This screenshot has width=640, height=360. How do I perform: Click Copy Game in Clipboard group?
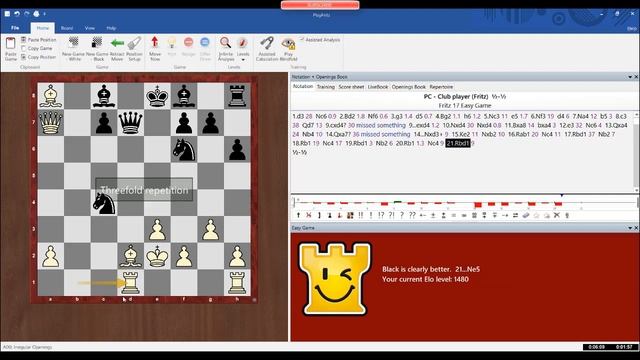coord(36,48)
